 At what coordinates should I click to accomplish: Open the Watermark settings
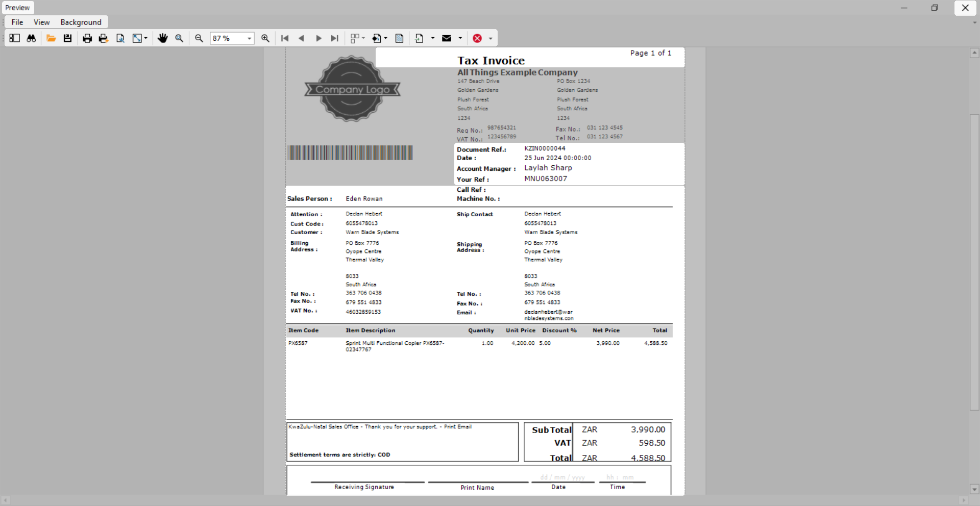click(400, 38)
